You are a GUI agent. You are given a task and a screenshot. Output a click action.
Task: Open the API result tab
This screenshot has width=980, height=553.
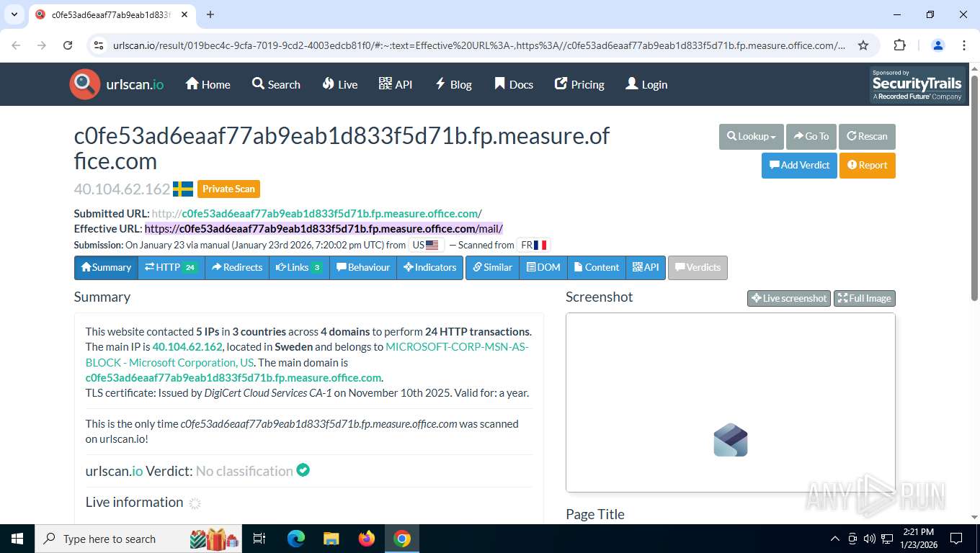click(646, 267)
